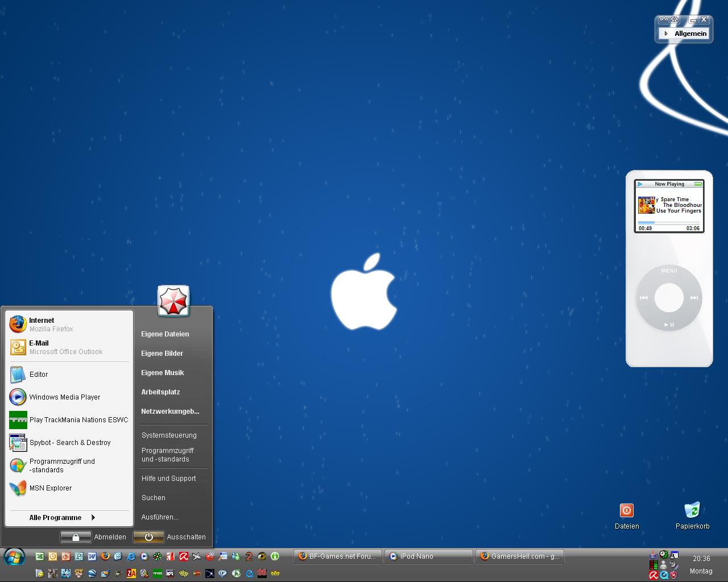This screenshot has width=728, height=582.
Task: Open red security shield tray icon
Action: tap(673, 575)
